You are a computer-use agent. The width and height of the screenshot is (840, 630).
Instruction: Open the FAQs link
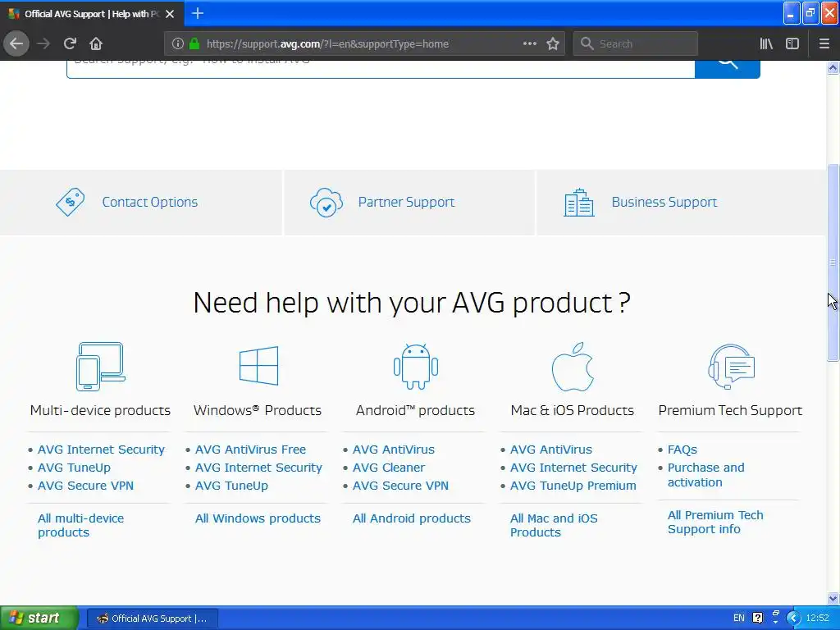[682, 450]
